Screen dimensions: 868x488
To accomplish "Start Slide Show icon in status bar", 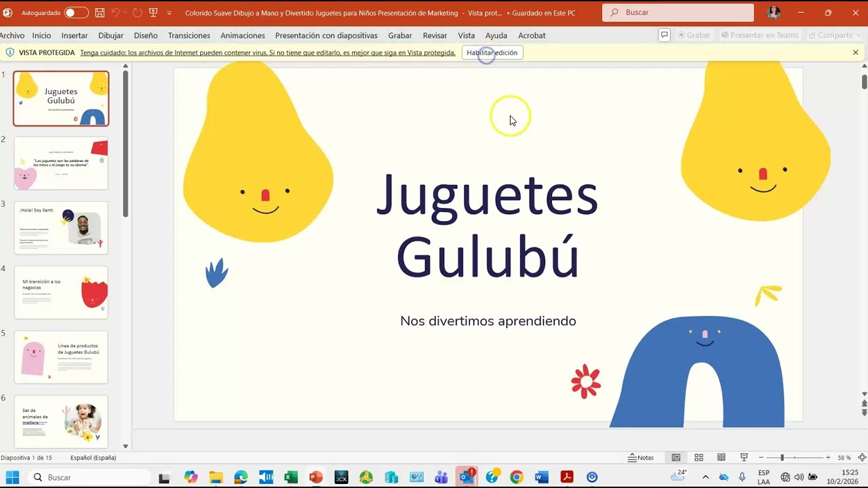I will [744, 457].
